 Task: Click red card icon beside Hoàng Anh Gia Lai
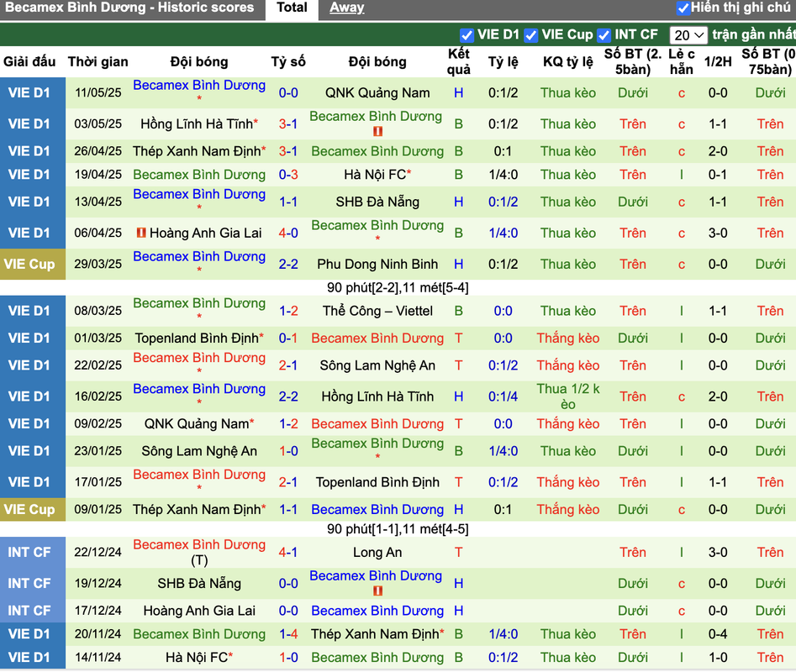pyautogui.click(x=141, y=233)
